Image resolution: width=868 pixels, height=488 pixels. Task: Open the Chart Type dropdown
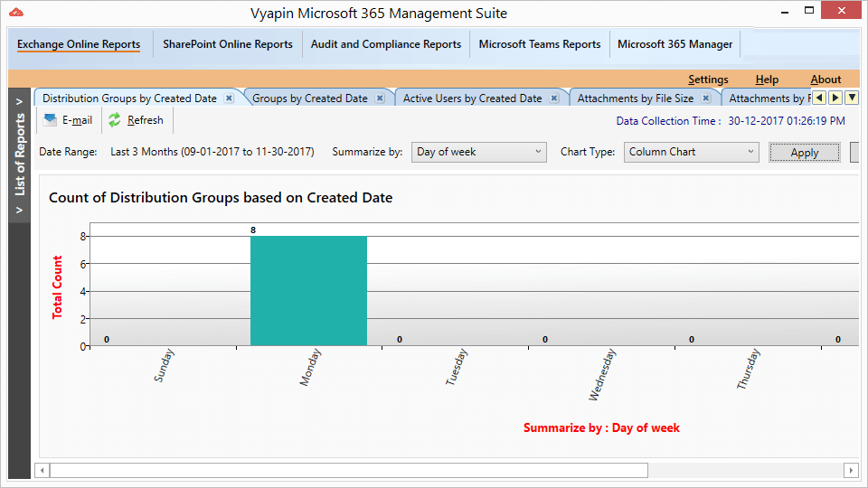click(690, 152)
